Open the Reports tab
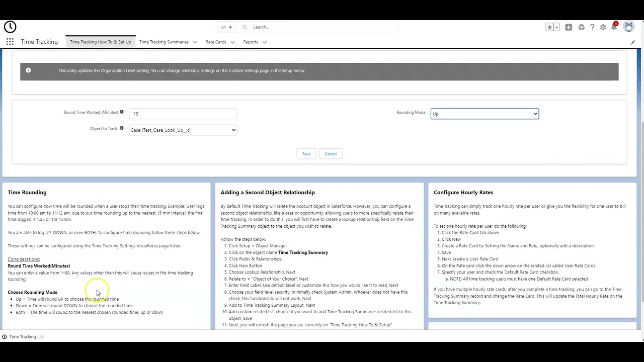Screen dimensions: 644x362 [x=251, y=42]
